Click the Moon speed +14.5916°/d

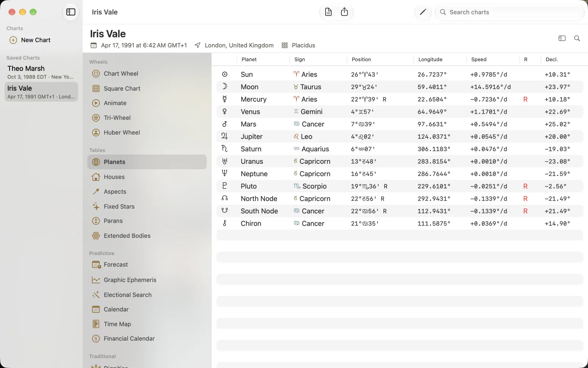click(490, 87)
